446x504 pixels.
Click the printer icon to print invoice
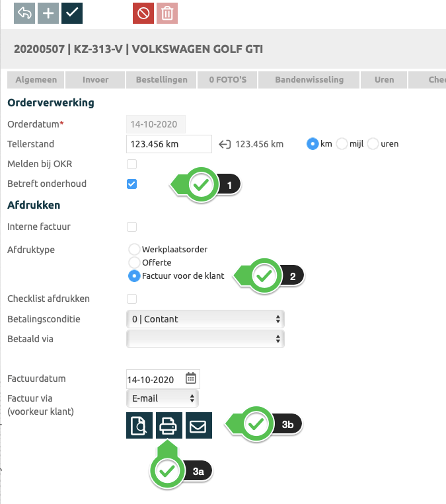point(169,426)
